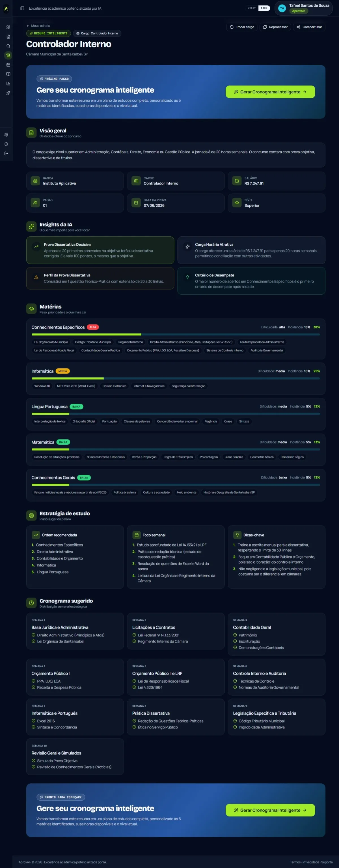Switch theme to DARK
This screenshot has height=868, width=339.
(264, 8)
